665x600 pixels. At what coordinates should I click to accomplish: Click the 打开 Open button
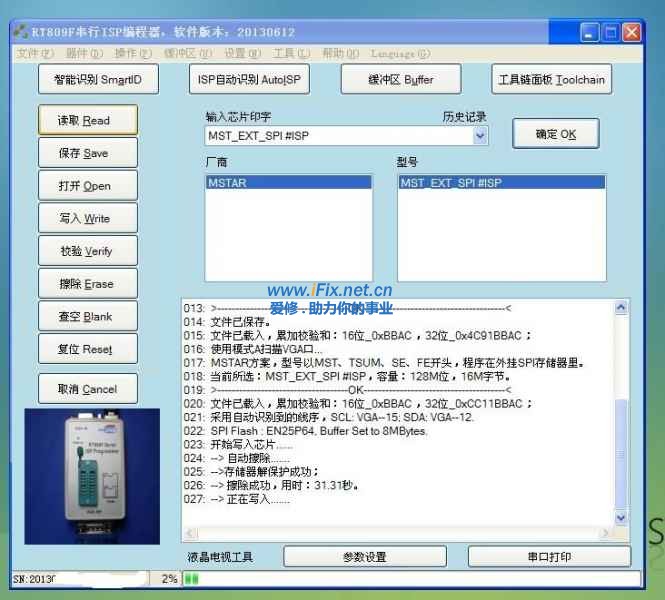tap(88, 186)
